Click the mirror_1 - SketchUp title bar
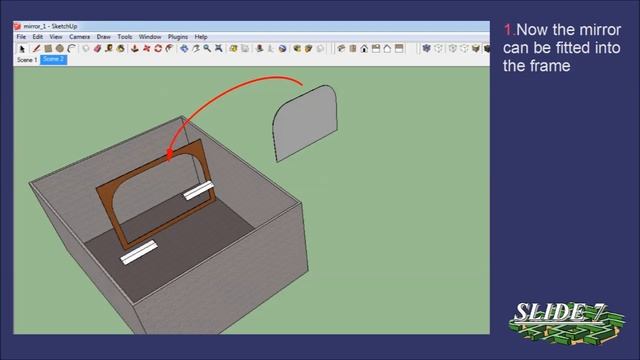Image resolution: width=640 pixels, height=360 pixels. pos(251,26)
